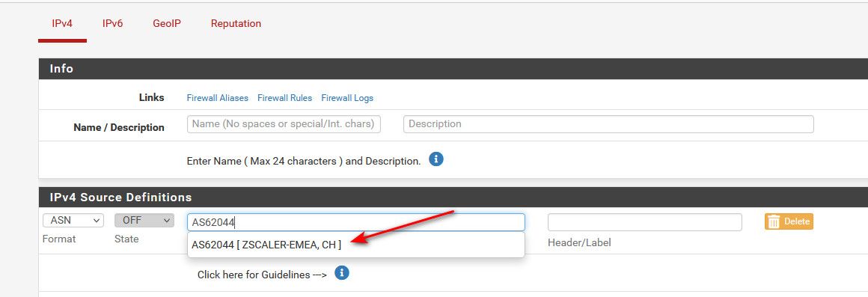This screenshot has height=297, width=868.
Task: Click the trash icon on the Delete button
Action: 774,221
